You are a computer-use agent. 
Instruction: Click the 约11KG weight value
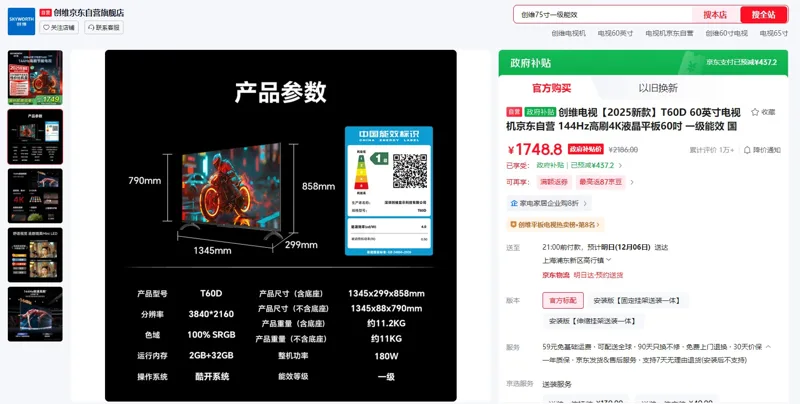pyautogui.click(x=386, y=339)
